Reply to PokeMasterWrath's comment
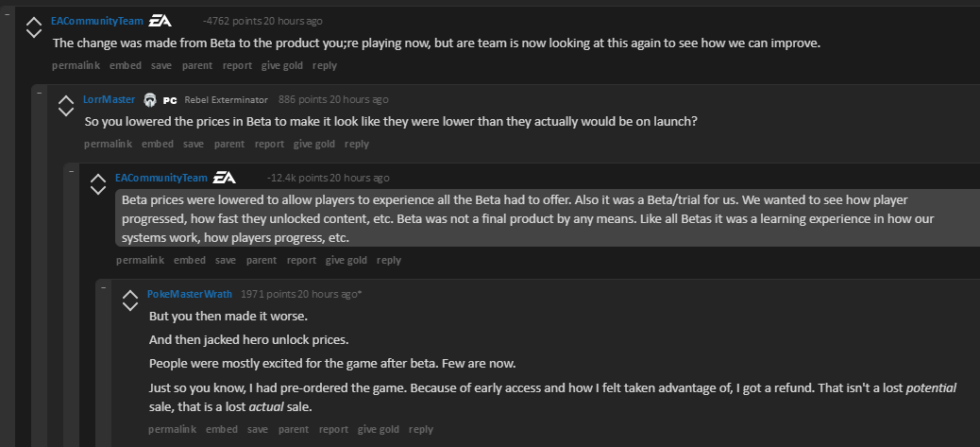 pos(421,429)
